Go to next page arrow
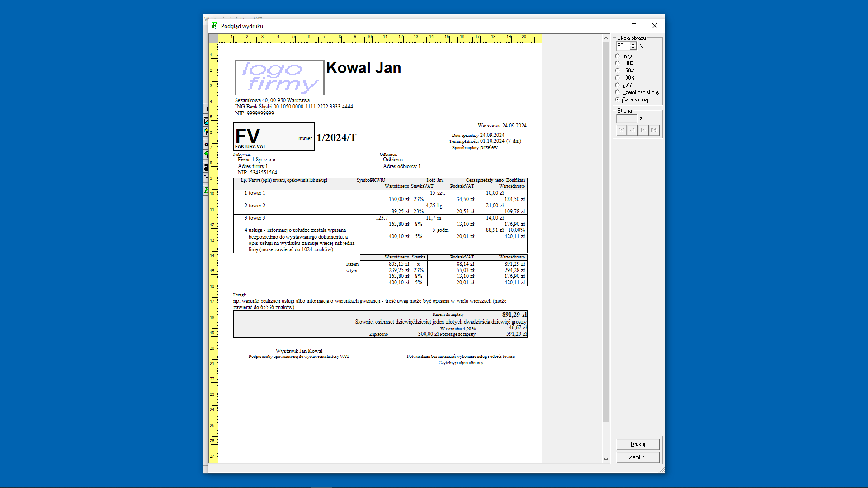 click(x=643, y=130)
